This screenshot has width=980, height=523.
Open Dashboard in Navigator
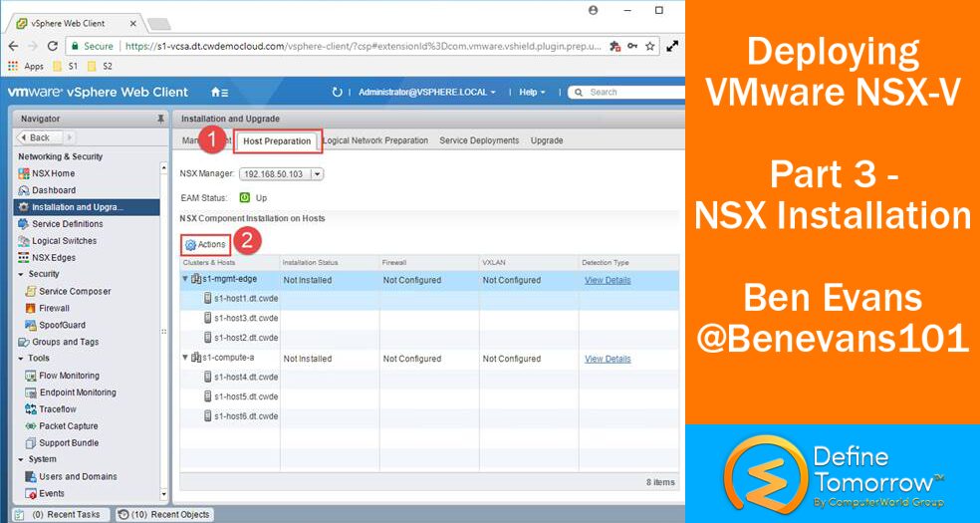click(47, 190)
